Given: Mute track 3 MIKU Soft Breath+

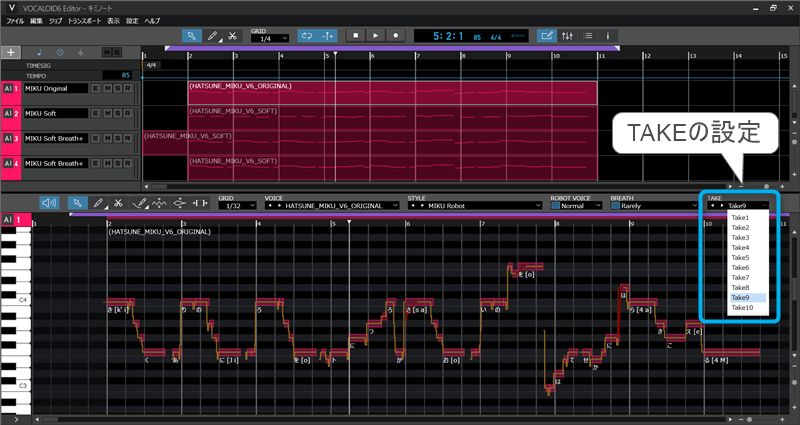Looking at the screenshot, I should click(108, 138).
